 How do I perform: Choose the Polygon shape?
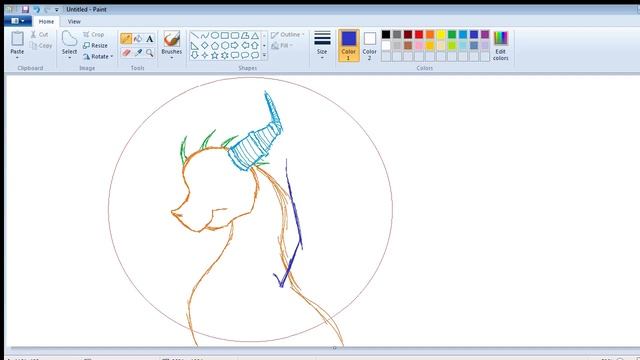click(245, 36)
